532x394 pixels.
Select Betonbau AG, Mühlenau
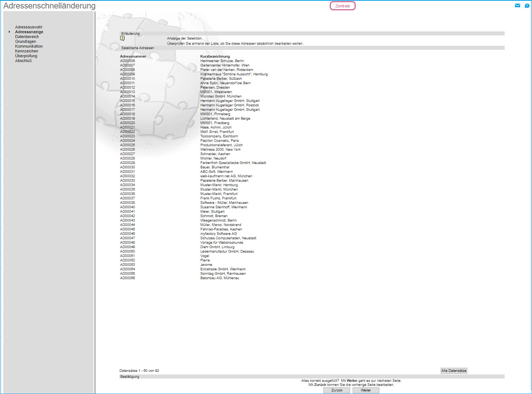point(220,278)
